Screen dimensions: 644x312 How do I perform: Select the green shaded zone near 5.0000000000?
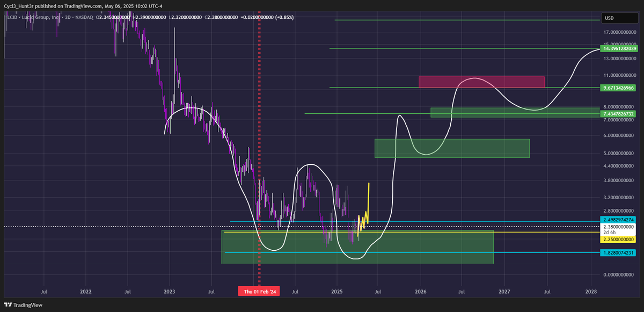pos(452,148)
